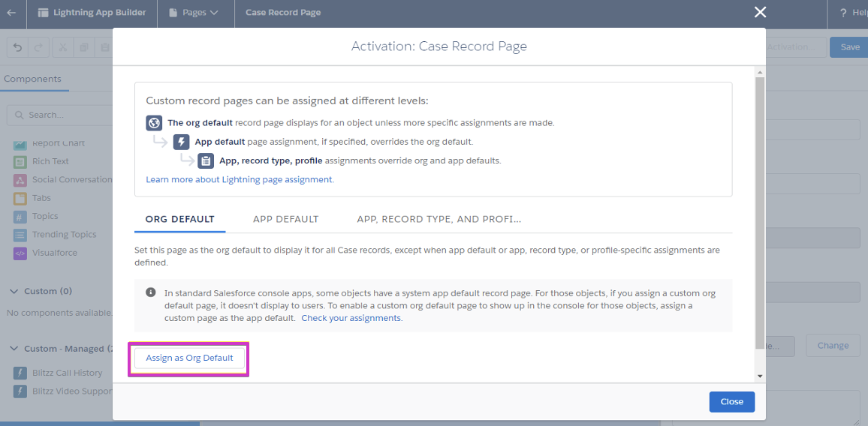Click the App default lightning icon
The width and height of the screenshot is (868, 426).
click(x=182, y=142)
